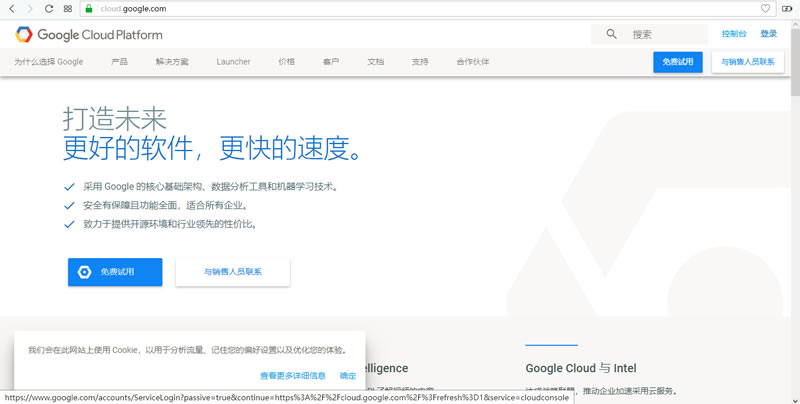Click the Google Cloud Platform wordmark text
The image size is (800, 404).
tap(100, 35)
